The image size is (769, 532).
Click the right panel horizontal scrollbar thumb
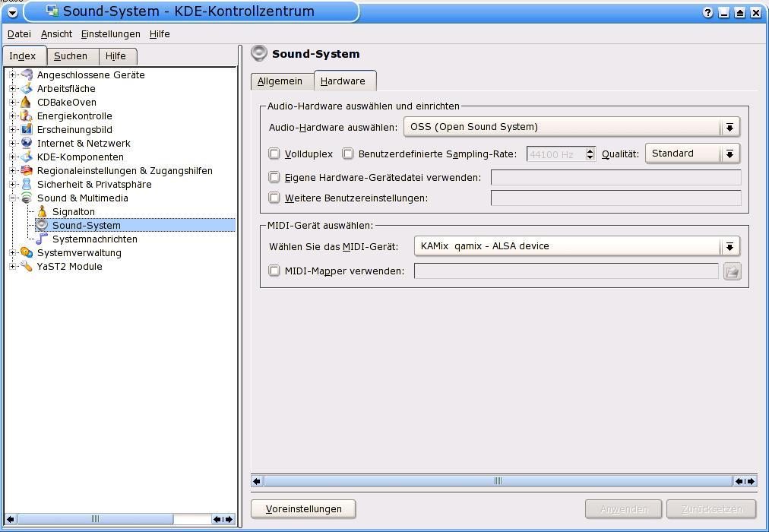[x=498, y=481]
